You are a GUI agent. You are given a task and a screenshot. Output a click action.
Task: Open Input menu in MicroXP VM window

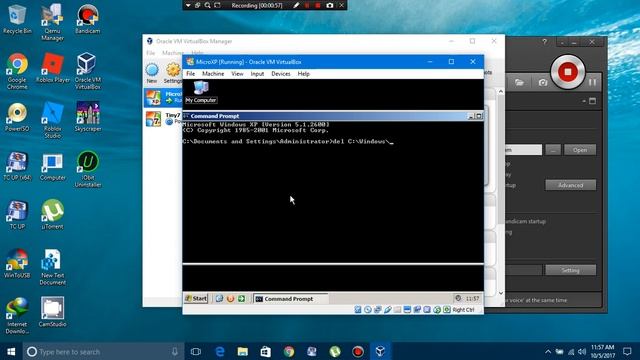coord(257,74)
